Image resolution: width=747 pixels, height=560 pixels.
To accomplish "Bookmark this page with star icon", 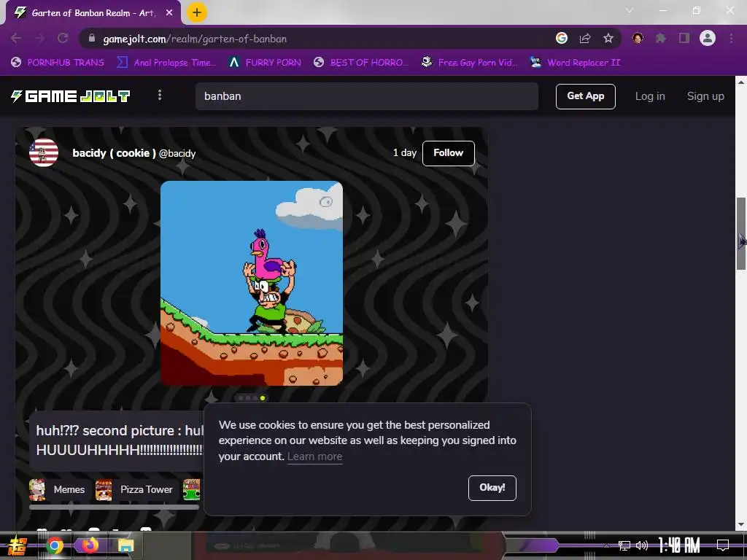I will click(x=608, y=39).
